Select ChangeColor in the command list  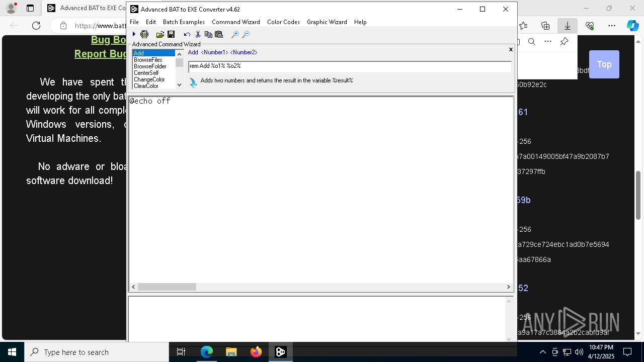tap(153, 79)
